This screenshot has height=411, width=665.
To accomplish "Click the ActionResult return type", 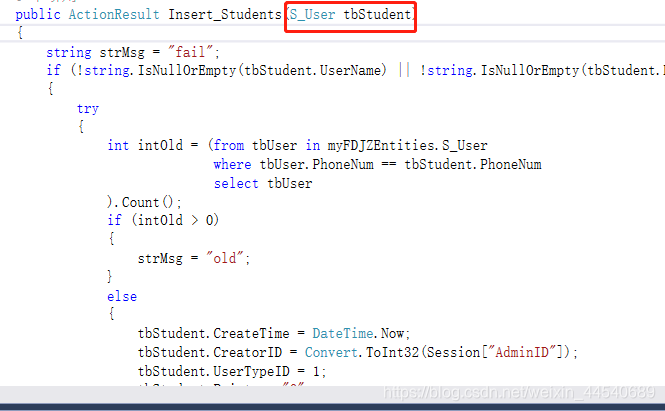I will (114, 14).
